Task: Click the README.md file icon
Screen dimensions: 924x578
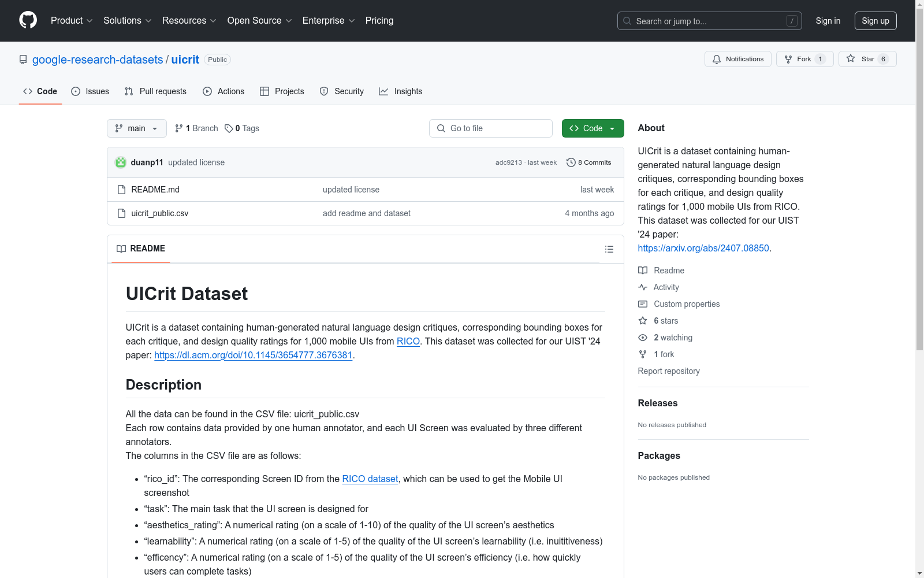Action: 121,190
